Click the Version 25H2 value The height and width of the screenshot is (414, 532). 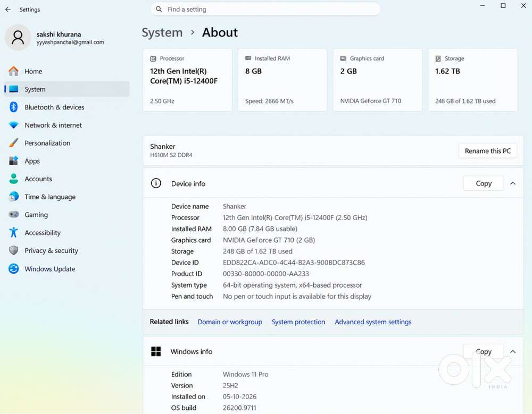click(x=230, y=385)
